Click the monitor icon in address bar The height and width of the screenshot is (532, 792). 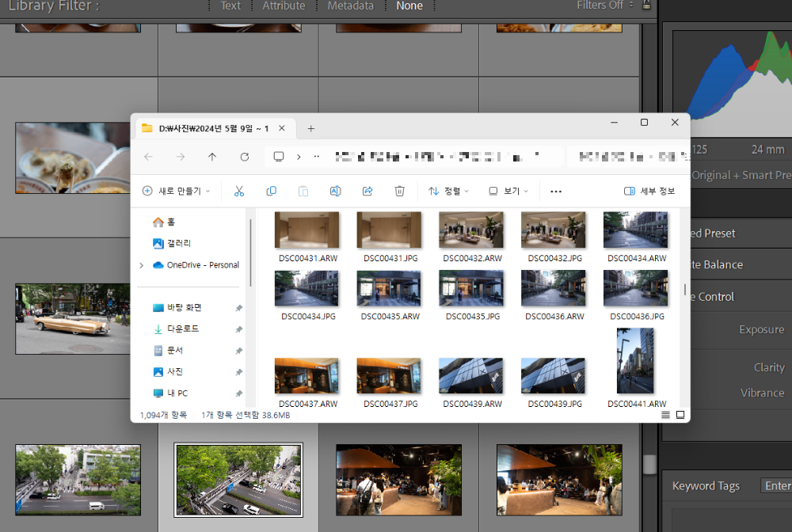click(x=278, y=157)
